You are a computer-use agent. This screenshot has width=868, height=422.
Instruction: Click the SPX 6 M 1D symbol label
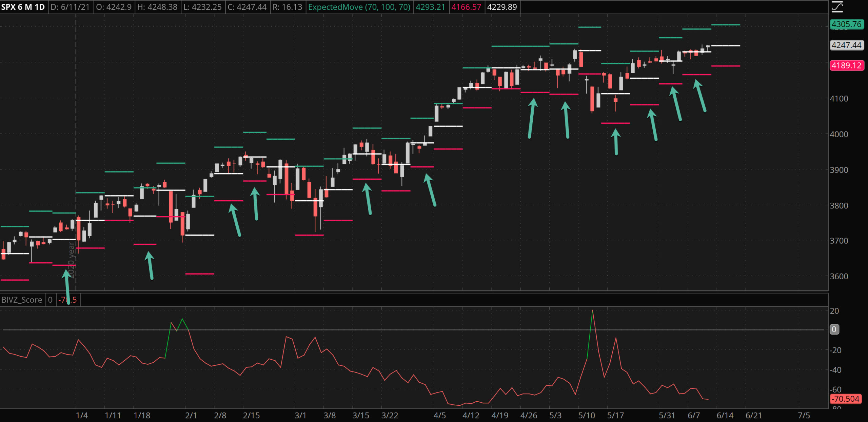pos(23,7)
